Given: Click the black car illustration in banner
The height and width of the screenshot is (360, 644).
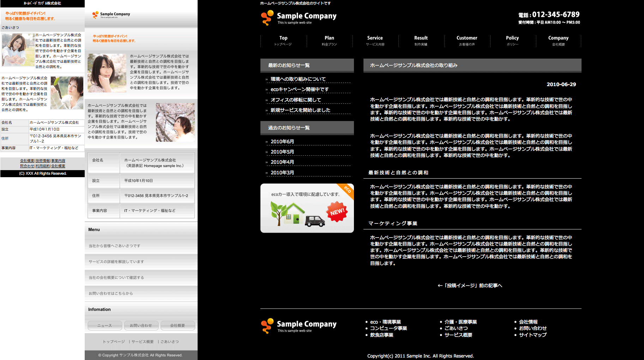Looking at the screenshot, I should coord(314,221).
